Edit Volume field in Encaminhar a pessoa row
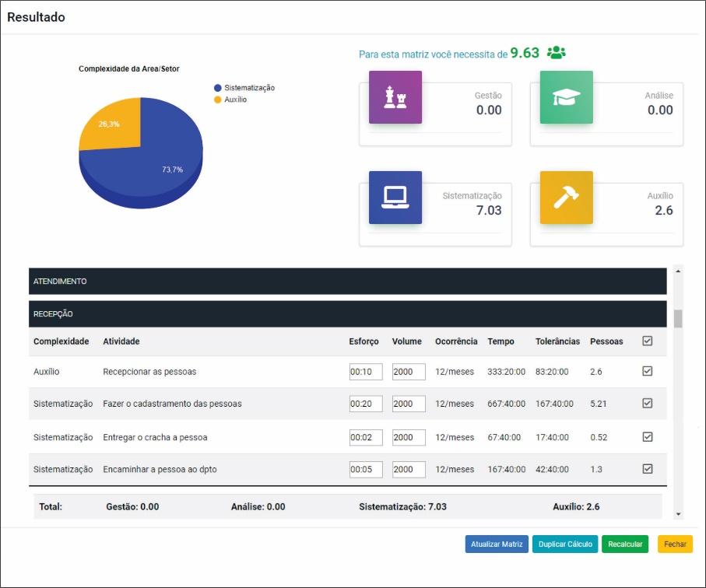Screen dimensions: 706x588 409,469
